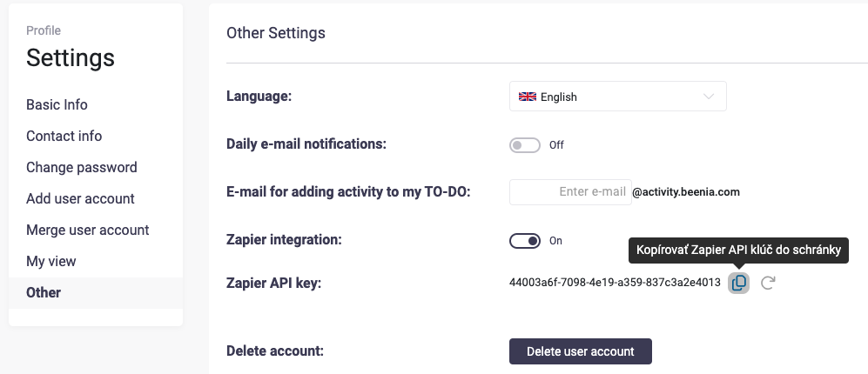This screenshot has height=374, width=868.
Task: Click the Off label beside the notifications toggle
Action: pos(556,145)
